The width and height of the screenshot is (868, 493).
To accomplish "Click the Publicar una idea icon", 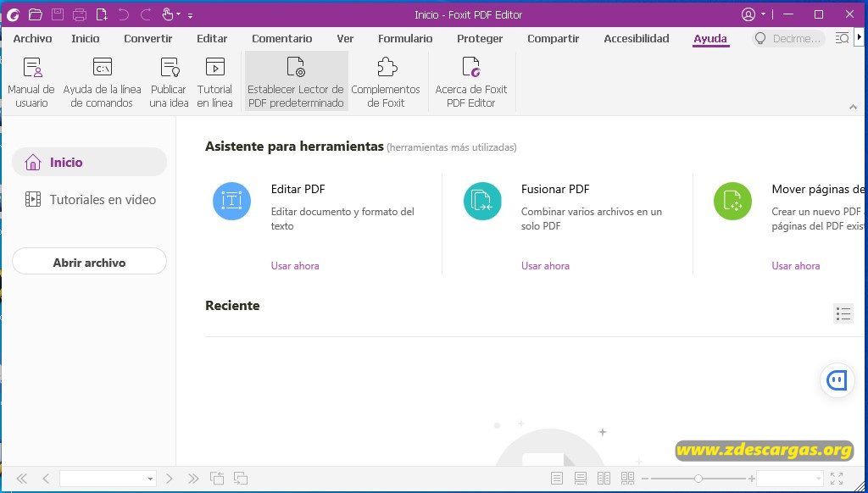I will 170,68.
